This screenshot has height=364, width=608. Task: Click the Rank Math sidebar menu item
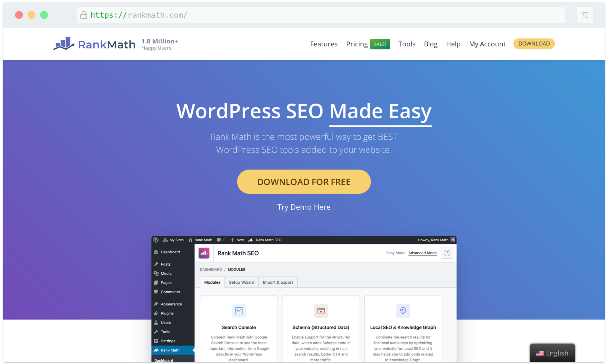pyautogui.click(x=173, y=350)
